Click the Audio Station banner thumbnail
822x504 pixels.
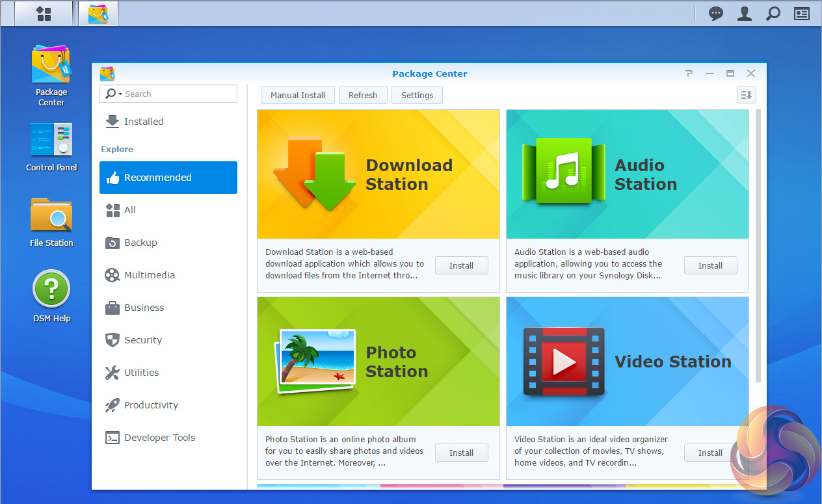(627, 174)
